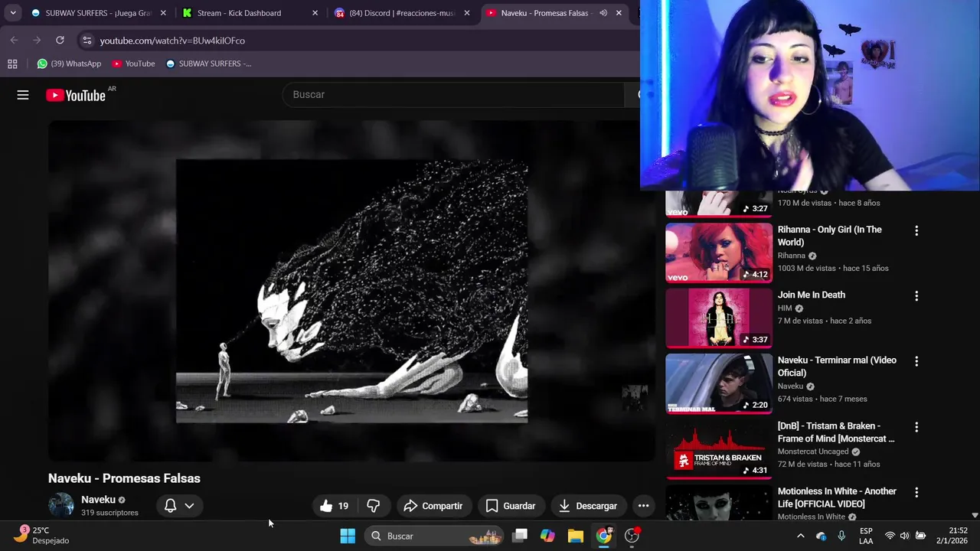
Task: Click the Guardar save button
Action: [510, 506]
